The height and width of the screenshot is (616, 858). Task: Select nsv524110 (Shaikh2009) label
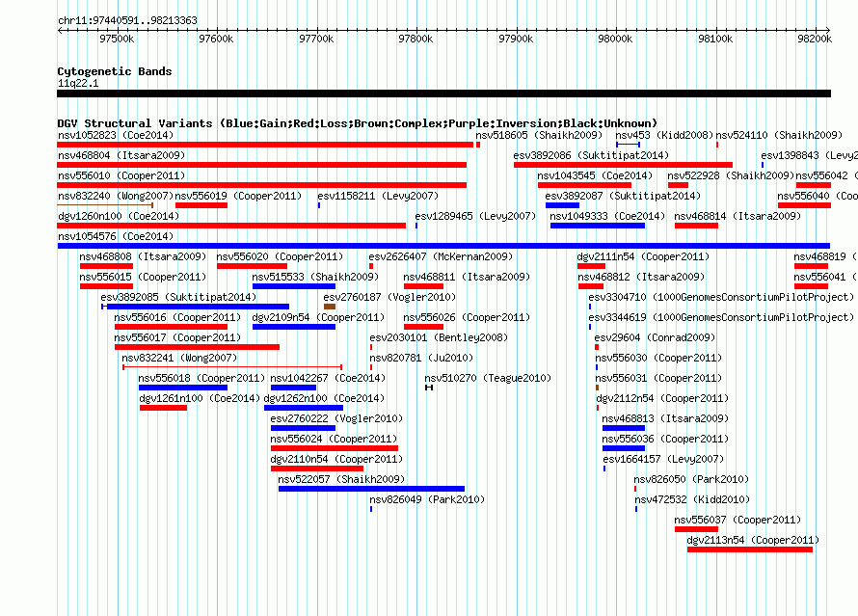(x=779, y=135)
